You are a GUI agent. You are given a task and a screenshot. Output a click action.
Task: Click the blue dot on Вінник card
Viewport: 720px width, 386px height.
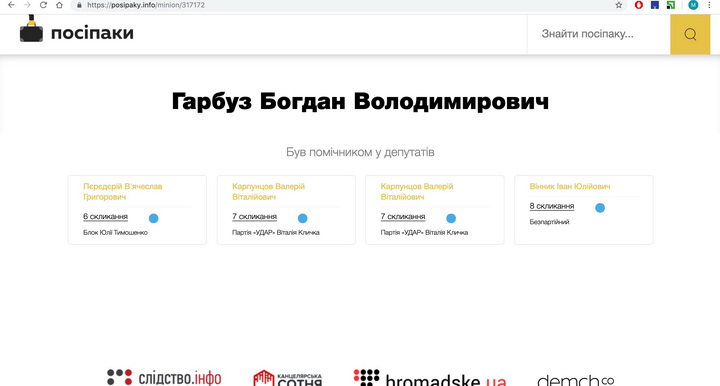pos(600,208)
